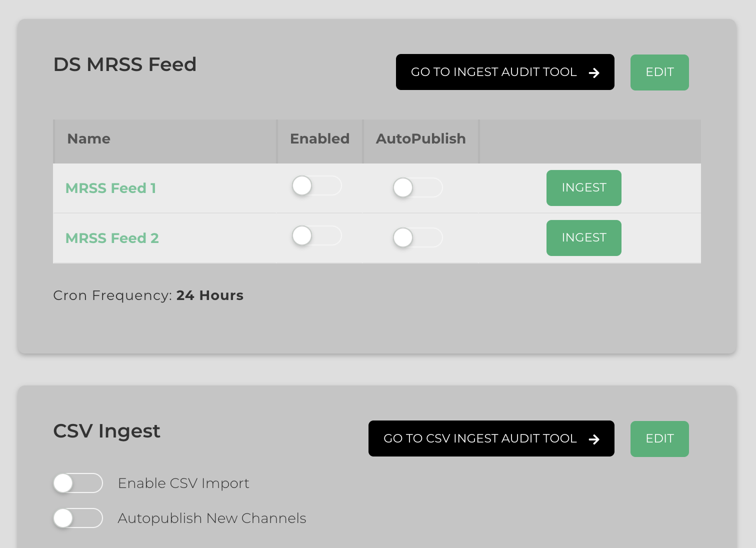Run INGEST on MRSS Feed 2

(583, 238)
